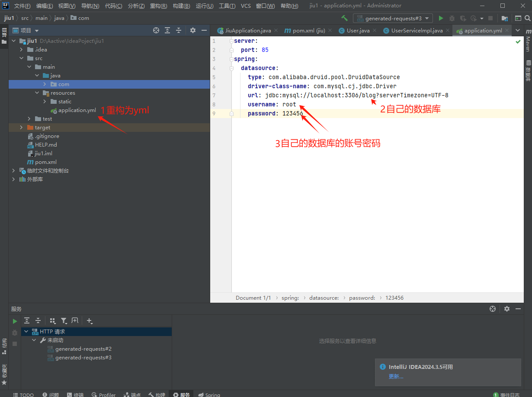Open Search Everywhere magnifier icon

pos(528,18)
